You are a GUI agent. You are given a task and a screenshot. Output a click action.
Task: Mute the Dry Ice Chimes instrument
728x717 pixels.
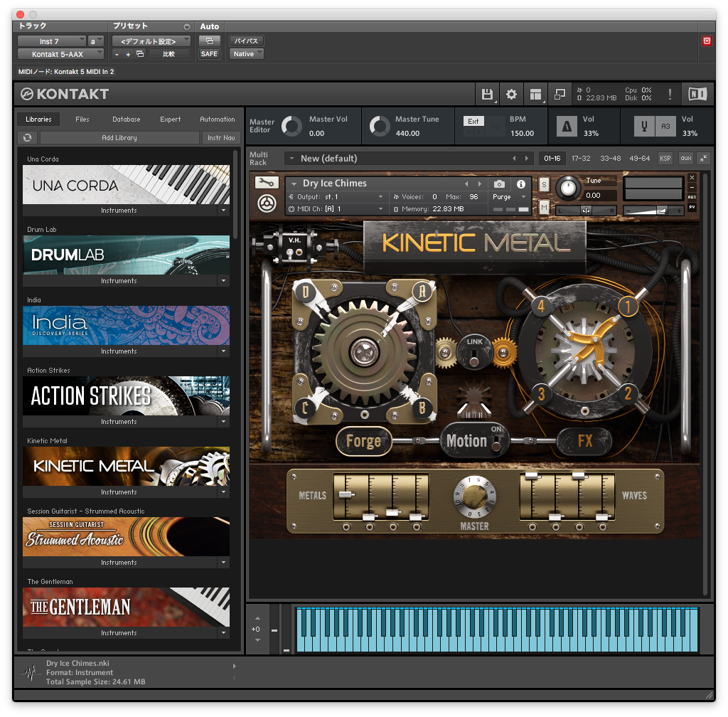(544, 207)
